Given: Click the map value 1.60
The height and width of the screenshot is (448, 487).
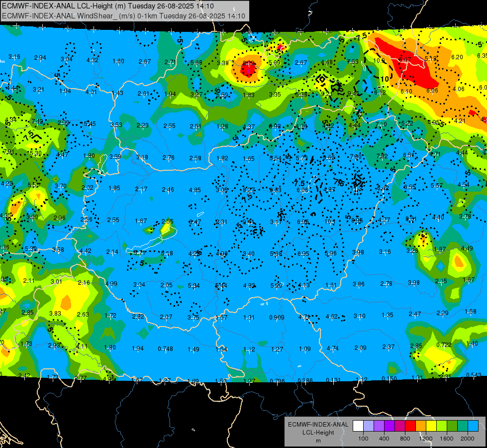Looking at the screenshot, I should pyautogui.click(x=118, y=61).
